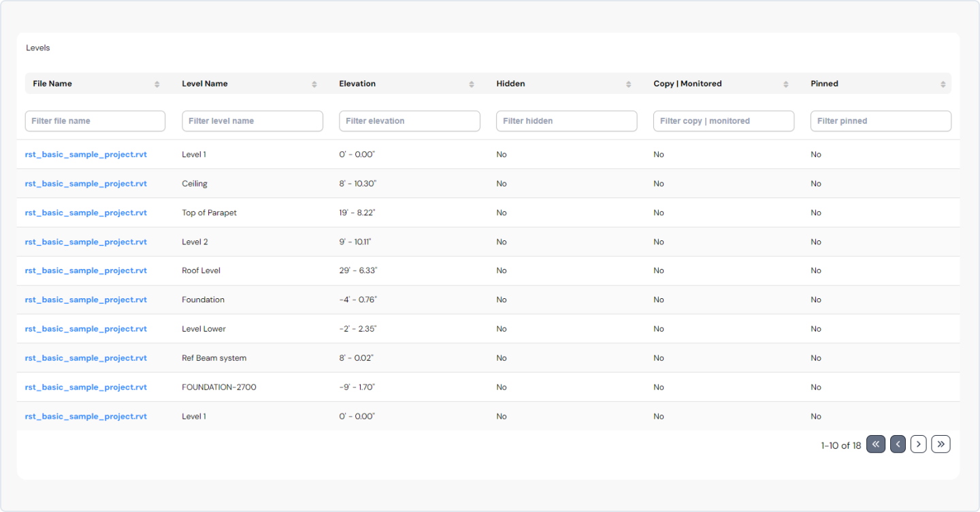Image resolution: width=980 pixels, height=512 pixels.
Task: Focus the Filter file name field
Action: (95, 121)
